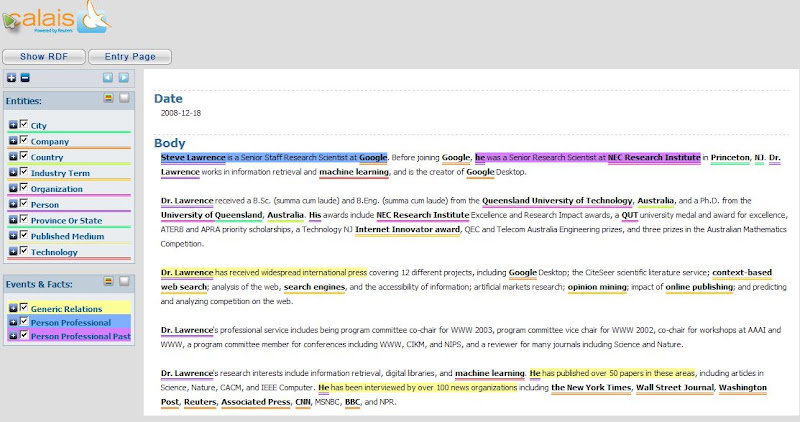Click the colored highlight-all icon in Entities
The height and width of the screenshot is (422, 800).
[x=108, y=97]
